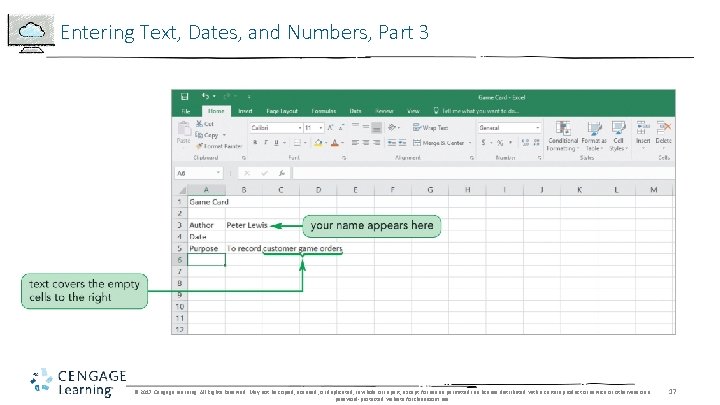This screenshot has width=720, height=405.
Task: Switch to the Insert tab
Action: pyautogui.click(x=245, y=111)
